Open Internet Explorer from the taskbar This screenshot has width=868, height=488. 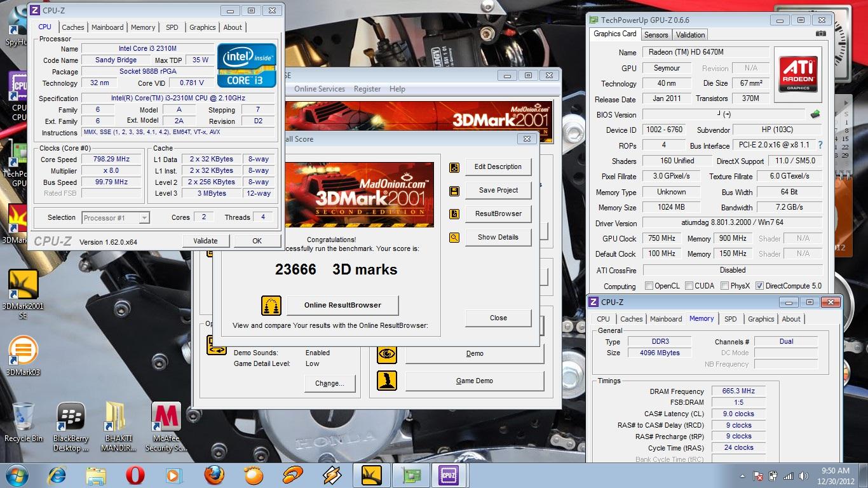coord(57,475)
